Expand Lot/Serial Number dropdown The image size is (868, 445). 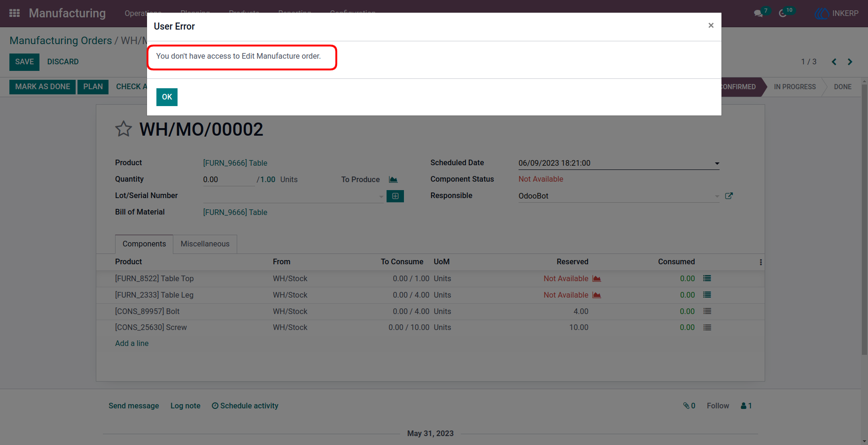click(381, 196)
